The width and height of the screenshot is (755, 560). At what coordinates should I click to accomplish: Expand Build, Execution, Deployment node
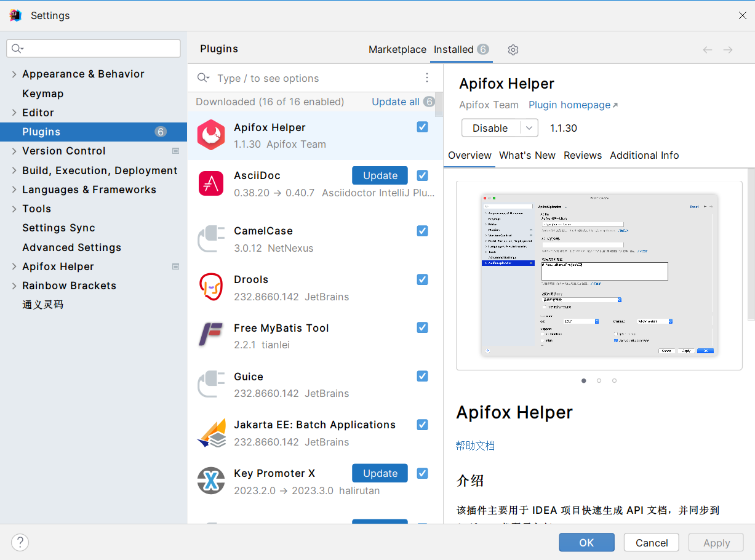(x=14, y=170)
